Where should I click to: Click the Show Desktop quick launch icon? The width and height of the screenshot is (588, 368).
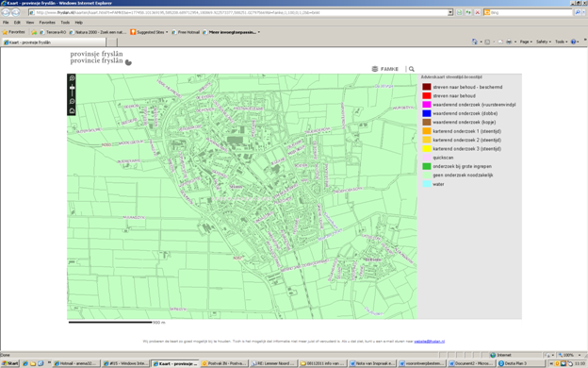click(x=41, y=363)
